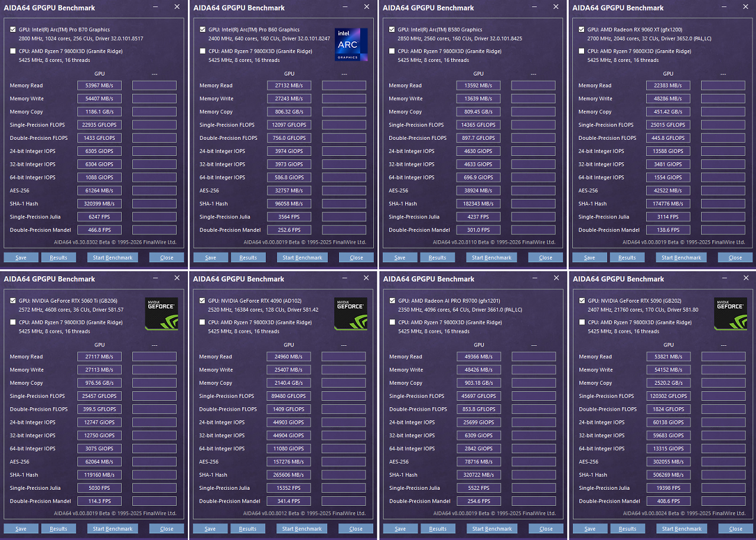Viewport: 756px width, 540px height.
Task: Close the Arc B580 window via title X
Action: coord(556,6)
